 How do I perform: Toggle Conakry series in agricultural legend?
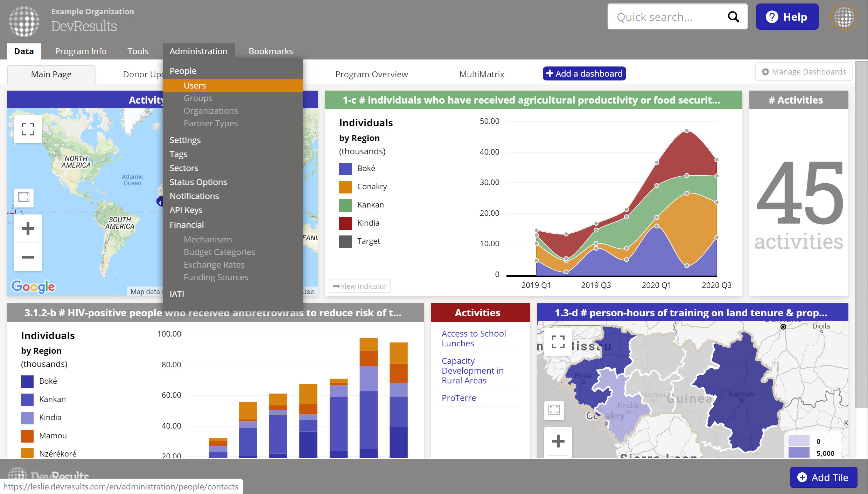tap(372, 187)
